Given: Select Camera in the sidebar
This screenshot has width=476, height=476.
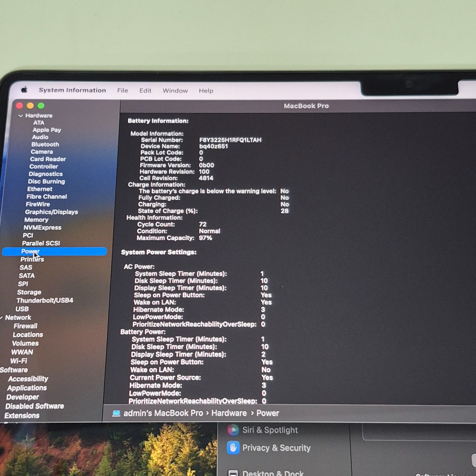Looking at the screenshot, I should [42, 152].
